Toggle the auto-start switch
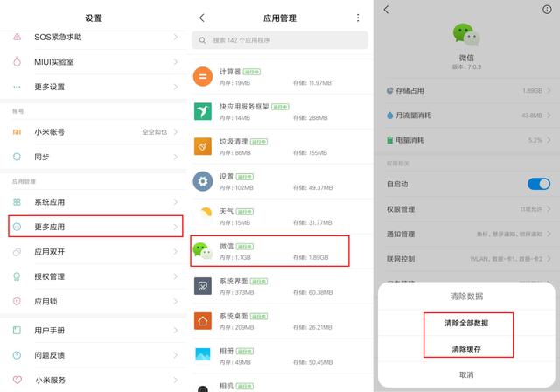The image size is (560, 392). tap(538, 184)
